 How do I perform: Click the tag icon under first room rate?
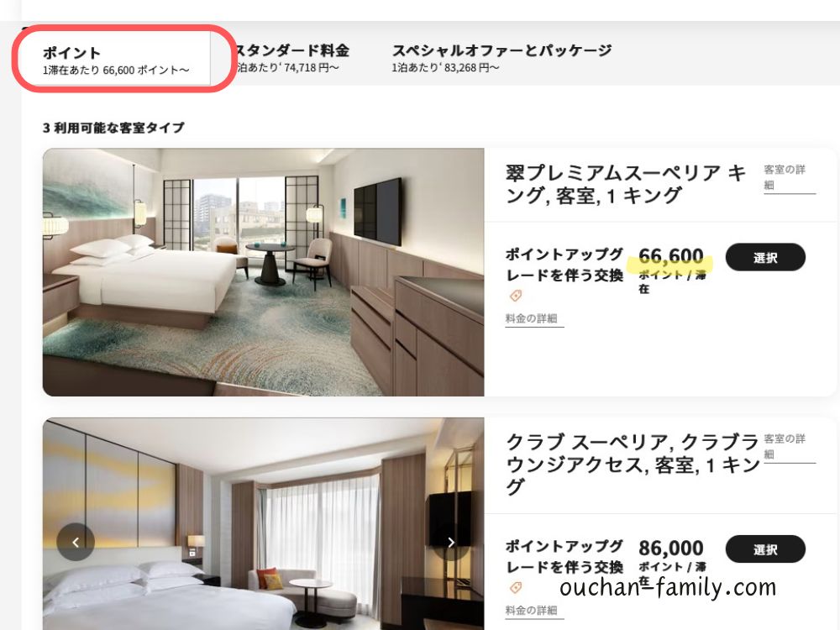516,296
